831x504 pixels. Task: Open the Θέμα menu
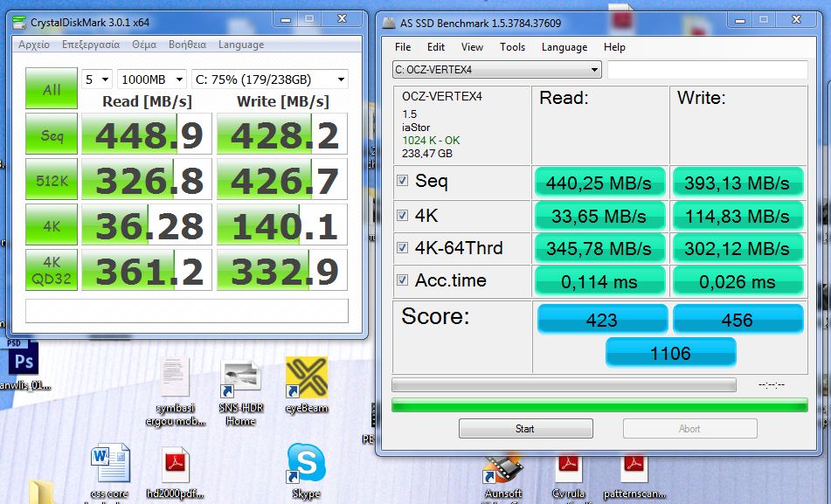click(144, 45)
